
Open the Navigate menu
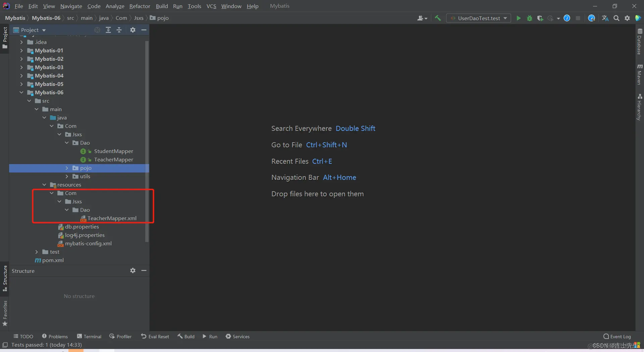click(x=71, y=6)
